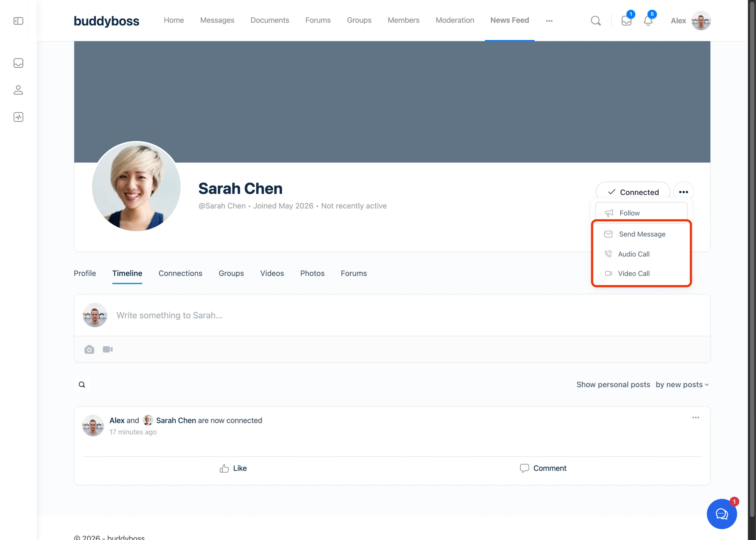Click Alex's avatar in the post composer
This screenshot has width=756, height=540.
(x=95, y=315)
